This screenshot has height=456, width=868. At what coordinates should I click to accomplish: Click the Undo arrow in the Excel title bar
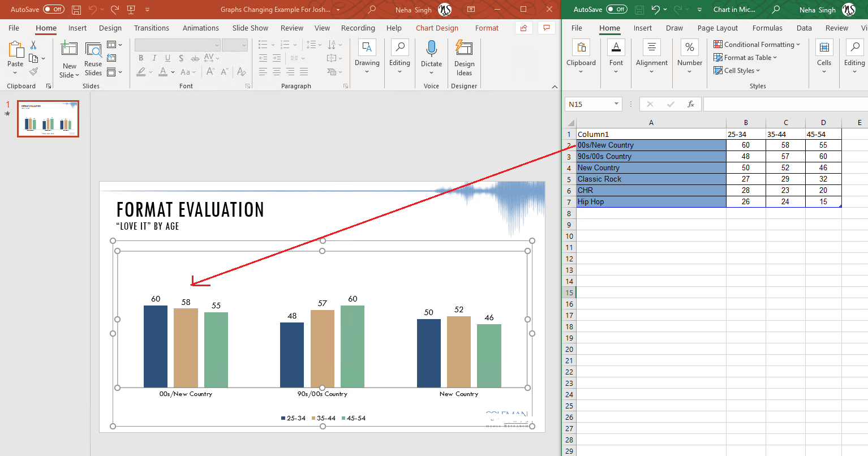[x=655, y=10]
